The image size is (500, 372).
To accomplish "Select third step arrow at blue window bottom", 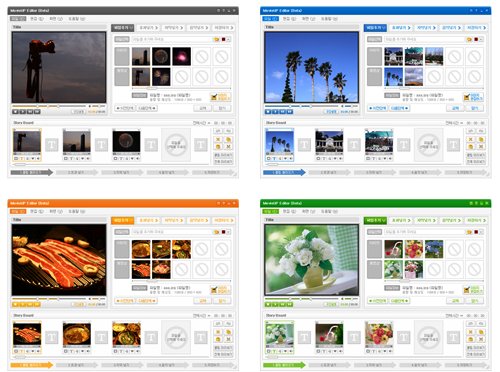I will 375,172.
